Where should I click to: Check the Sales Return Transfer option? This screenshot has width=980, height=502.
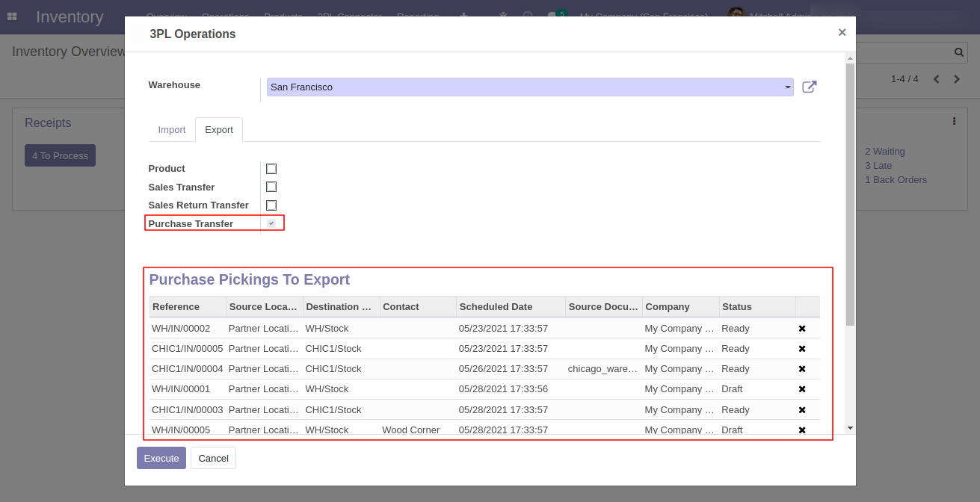point(271,205)
